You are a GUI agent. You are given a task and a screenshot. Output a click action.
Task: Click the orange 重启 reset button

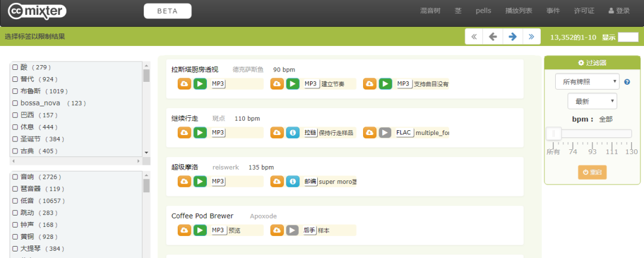(592, 173)
